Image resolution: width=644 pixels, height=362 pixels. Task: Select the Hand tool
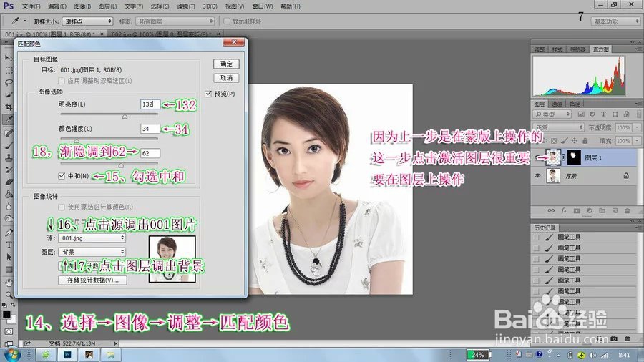pos(8,283)
